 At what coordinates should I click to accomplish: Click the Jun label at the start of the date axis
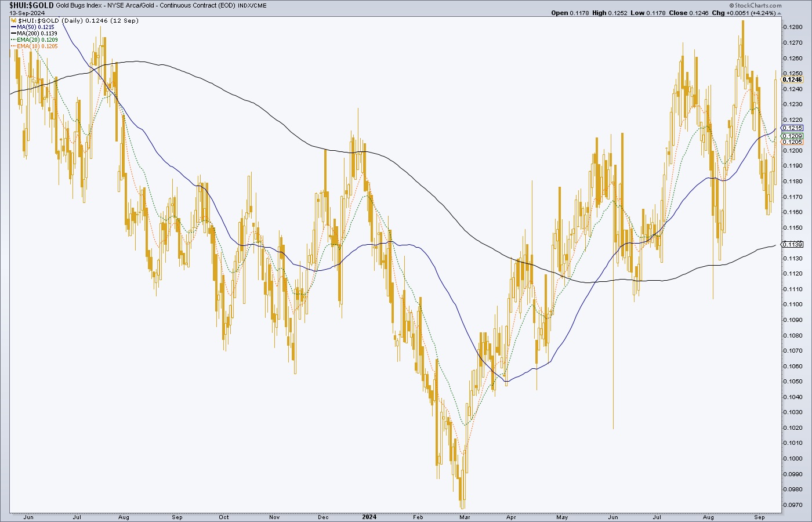pyautogui.click(x=28, y=517)
